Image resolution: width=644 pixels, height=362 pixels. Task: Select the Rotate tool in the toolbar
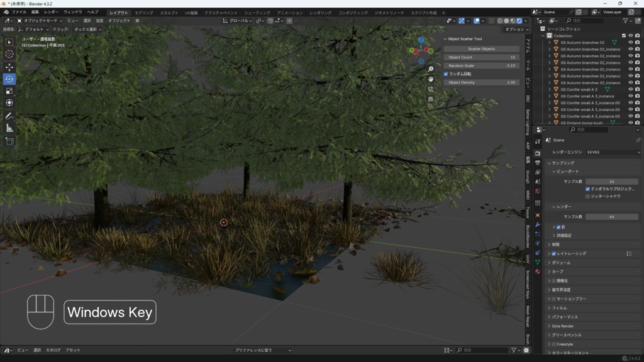(9, 79)
